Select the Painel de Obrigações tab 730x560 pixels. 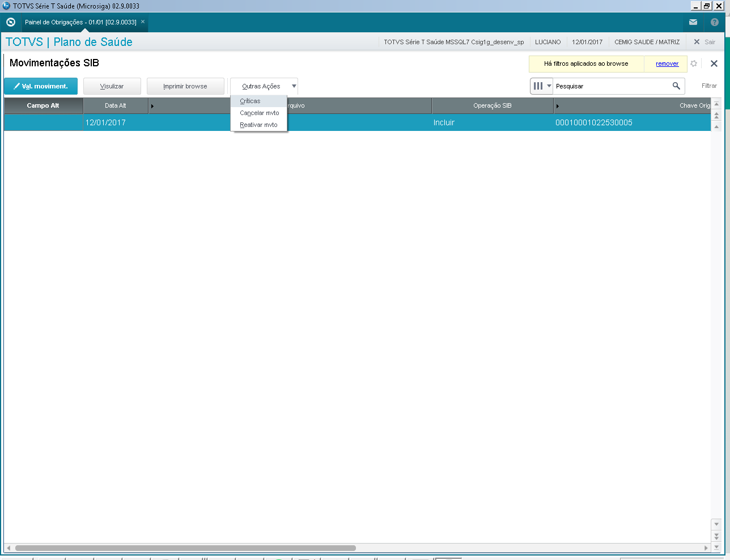(80, 22)
